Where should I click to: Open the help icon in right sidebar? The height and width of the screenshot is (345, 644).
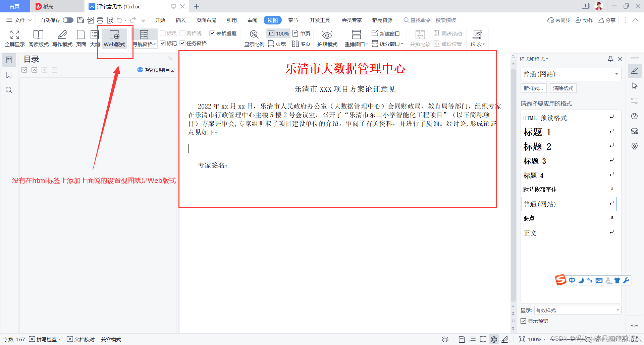[634, 116]
